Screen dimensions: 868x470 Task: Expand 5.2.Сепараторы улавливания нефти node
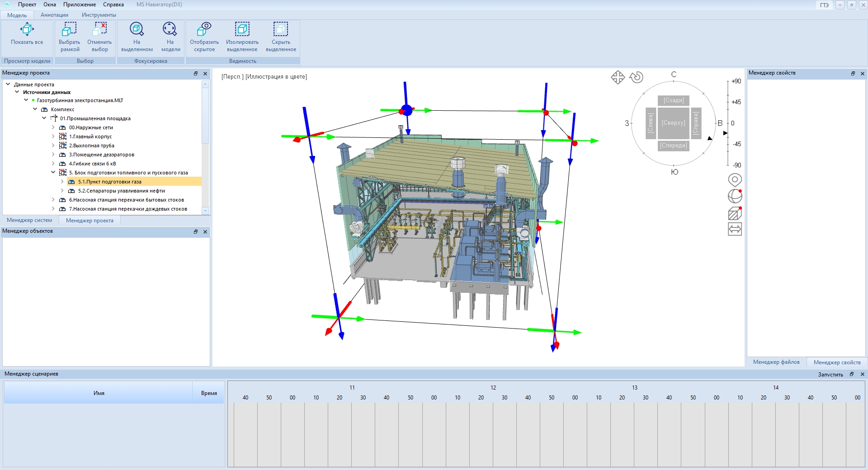62,191
